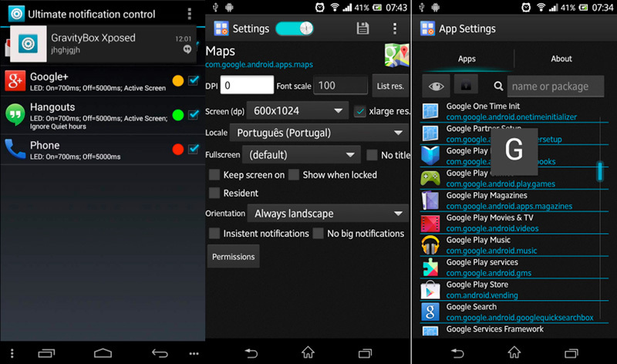Tap Google Play Store bag icon
Screen dimensions: 617x364
(430, 290)
